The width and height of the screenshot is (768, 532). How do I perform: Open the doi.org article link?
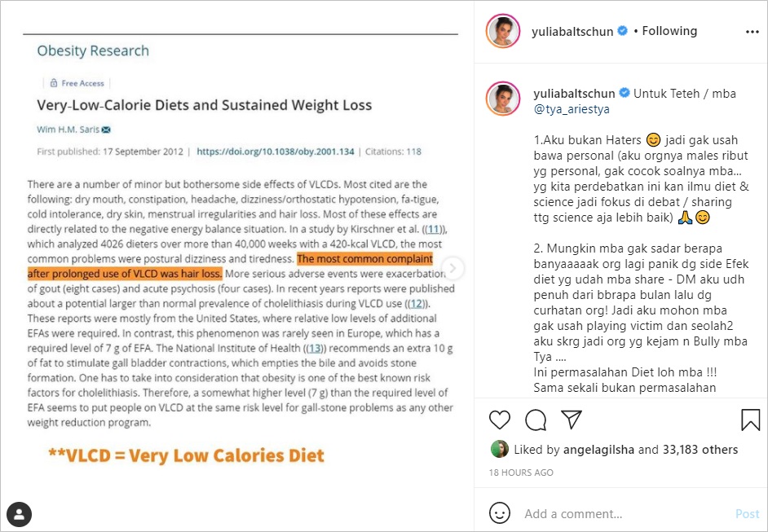pos(275,147)
